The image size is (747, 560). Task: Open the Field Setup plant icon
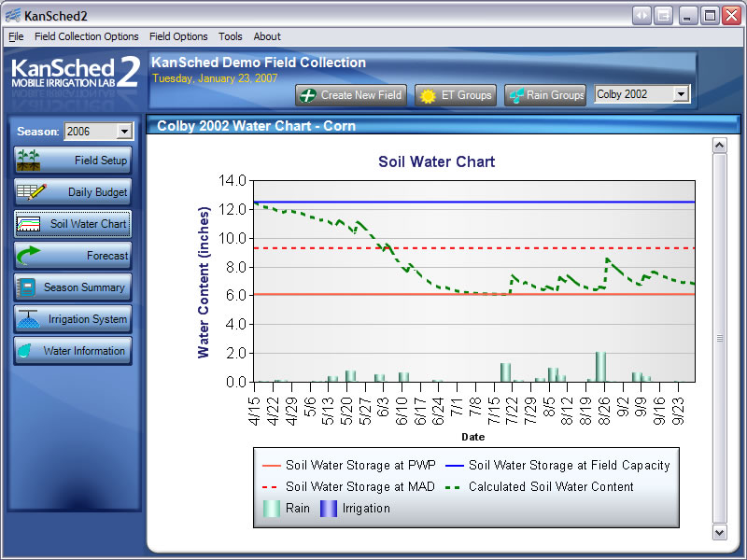pyautogui.click(x=28, y=160)
